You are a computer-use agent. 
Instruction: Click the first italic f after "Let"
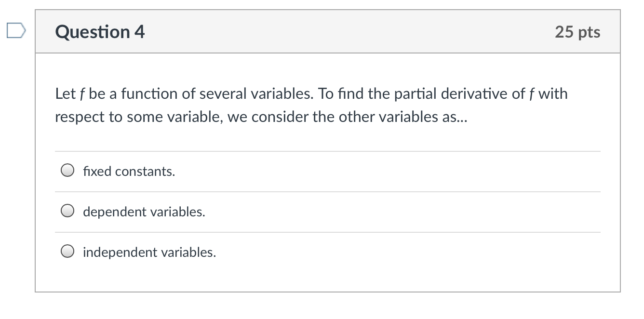coord(80,94)
